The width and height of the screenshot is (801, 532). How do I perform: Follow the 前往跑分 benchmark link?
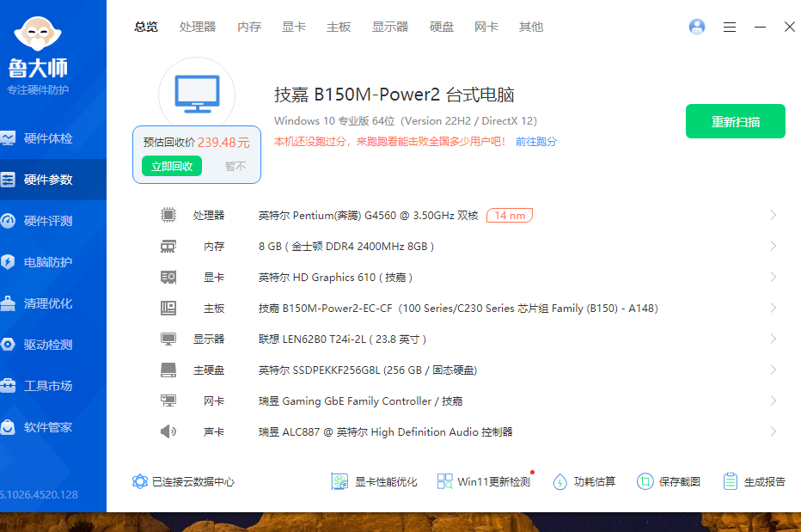tap(536, 141)
